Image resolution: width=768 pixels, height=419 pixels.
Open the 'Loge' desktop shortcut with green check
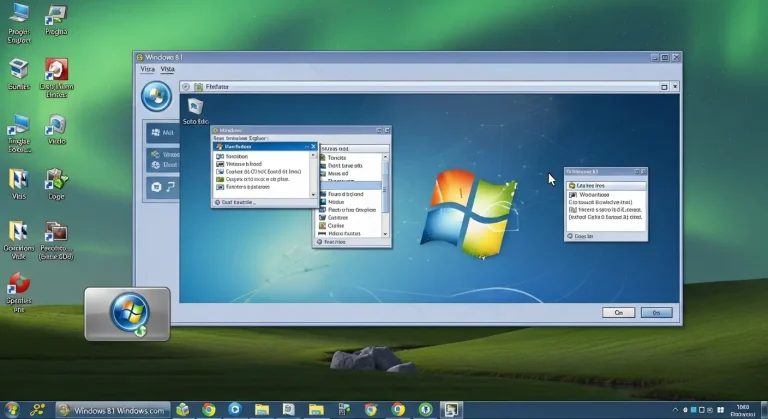pos(56,184)
